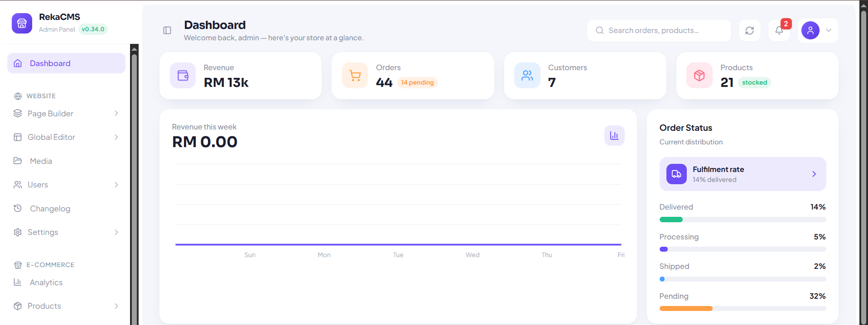The width and height of the screenshot is (868, 325).
Task: Click the v0.34.0 version badge
Action: 93,29
